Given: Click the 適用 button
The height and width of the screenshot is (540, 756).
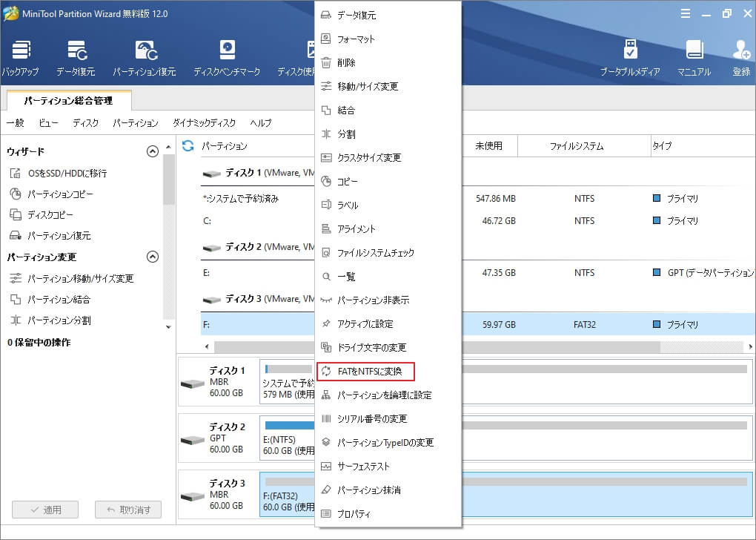Looking at the screenshot, I should point(45,510).
